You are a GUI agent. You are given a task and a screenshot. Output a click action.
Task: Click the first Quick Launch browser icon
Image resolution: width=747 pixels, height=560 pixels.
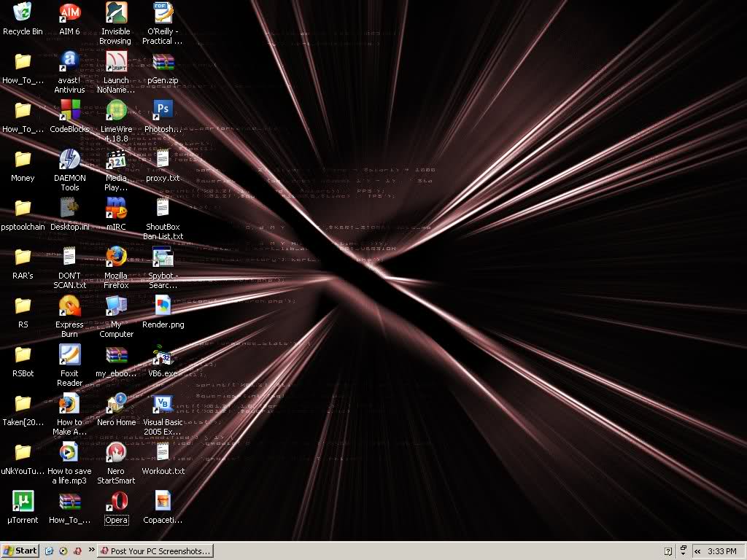coord(49,551)
